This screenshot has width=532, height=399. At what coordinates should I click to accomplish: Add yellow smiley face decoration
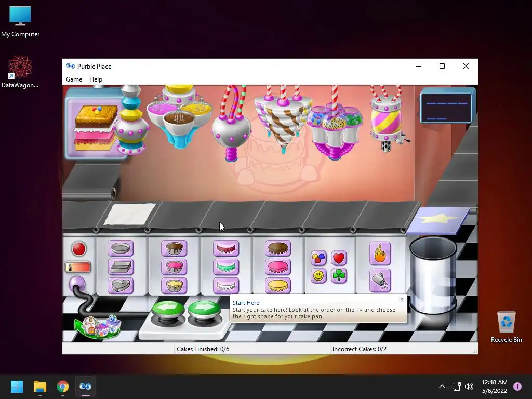coord(318,275)
